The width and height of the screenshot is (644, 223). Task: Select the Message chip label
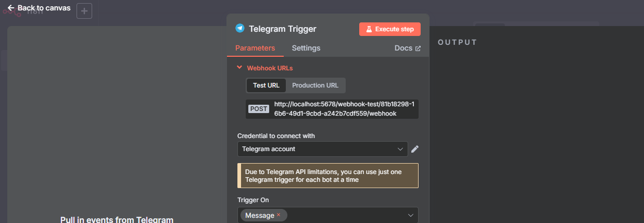click(x=259, y=215)
